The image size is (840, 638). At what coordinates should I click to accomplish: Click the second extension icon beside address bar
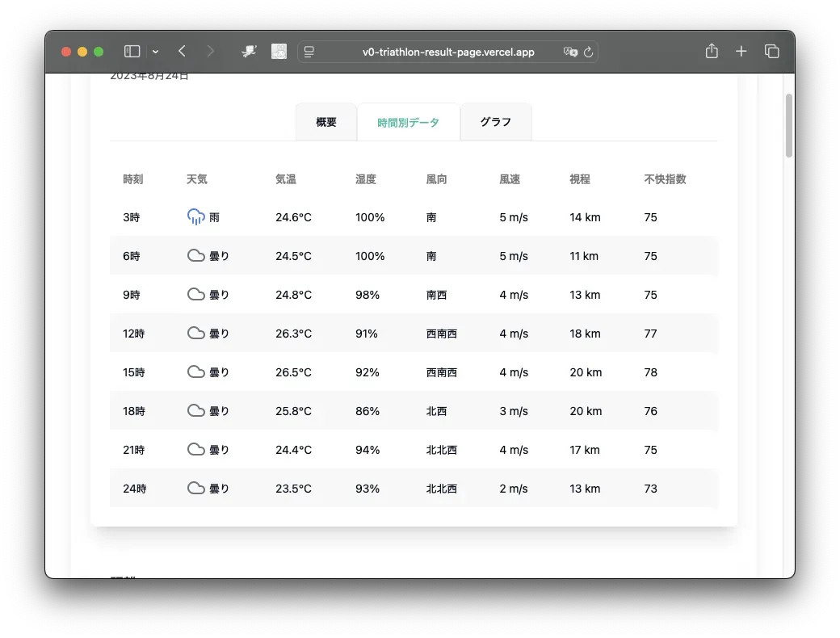tap(279, 52)
